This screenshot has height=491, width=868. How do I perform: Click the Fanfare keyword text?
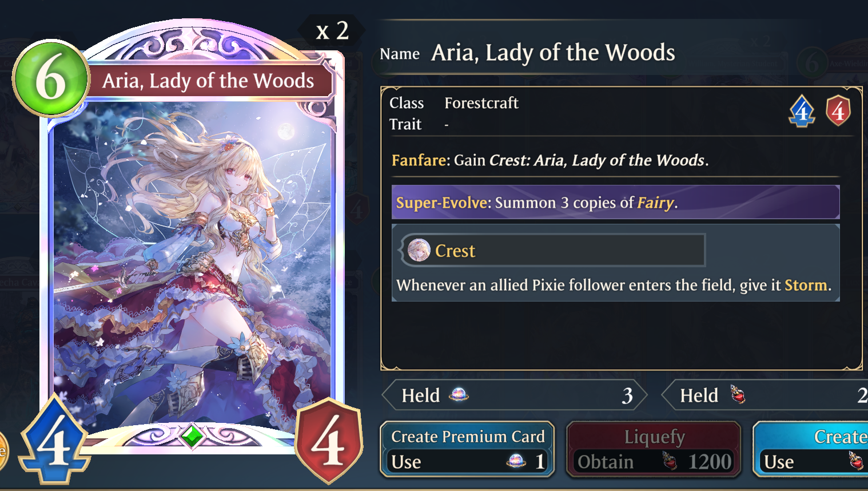[419, 160]
